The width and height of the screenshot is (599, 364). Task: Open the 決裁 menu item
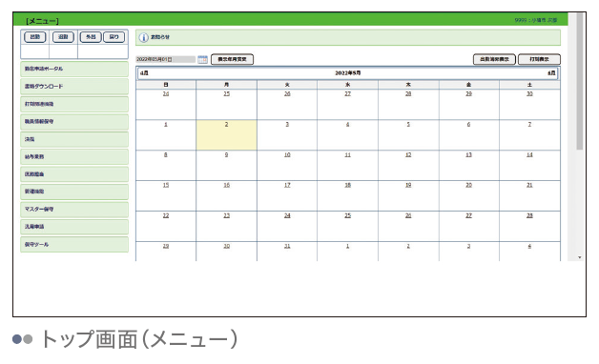point(74,139)
